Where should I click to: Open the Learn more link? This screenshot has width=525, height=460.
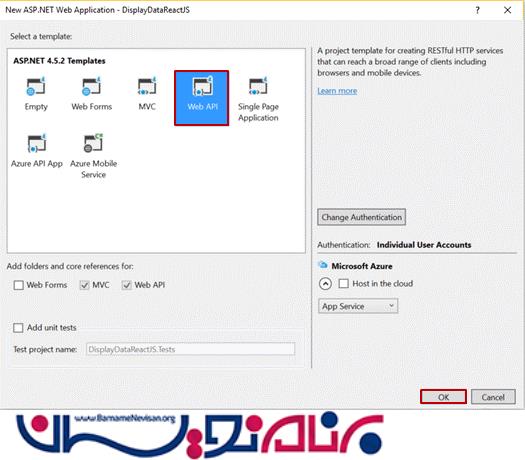(x=337, y=91)
